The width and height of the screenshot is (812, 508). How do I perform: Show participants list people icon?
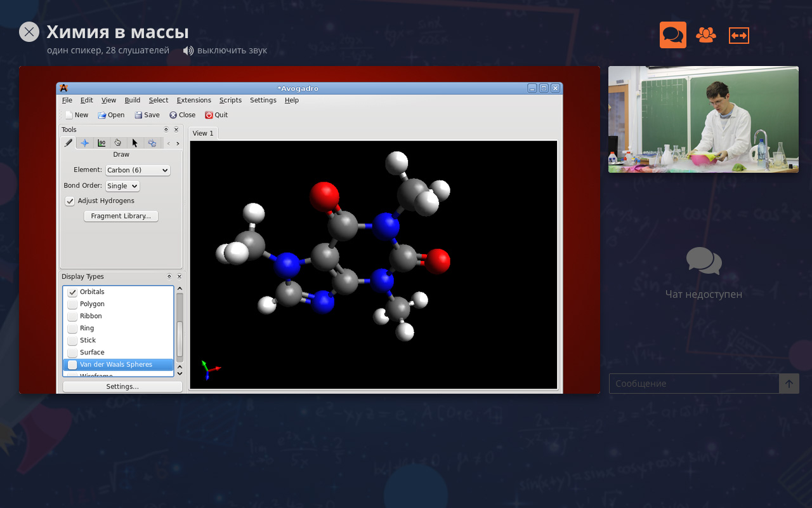point(706,35)
